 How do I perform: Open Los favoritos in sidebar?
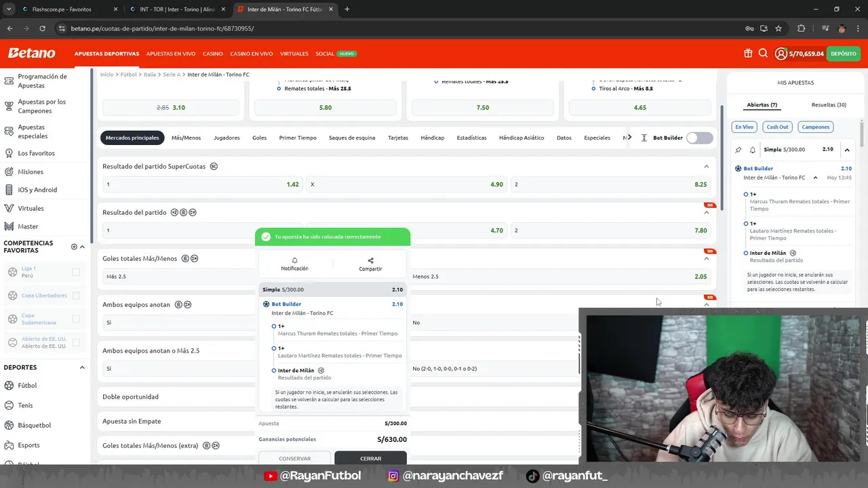[x=36, y=153]
